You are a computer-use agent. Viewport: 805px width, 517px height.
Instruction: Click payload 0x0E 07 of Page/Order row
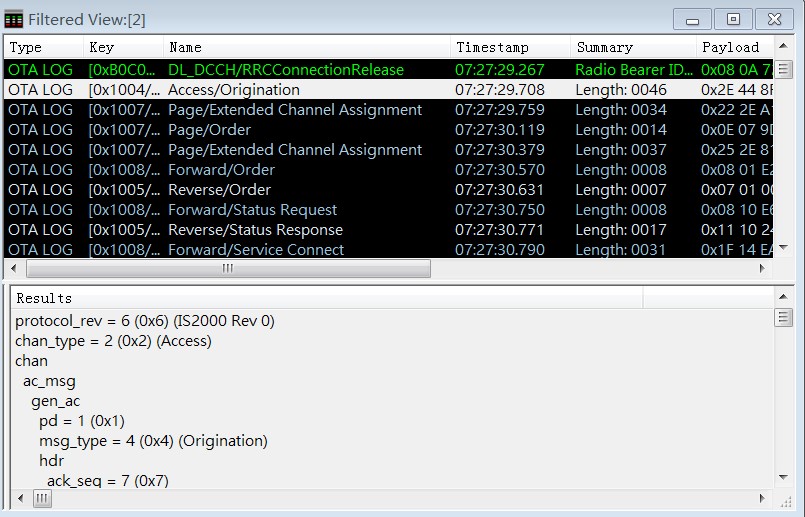tap(737, 129)
